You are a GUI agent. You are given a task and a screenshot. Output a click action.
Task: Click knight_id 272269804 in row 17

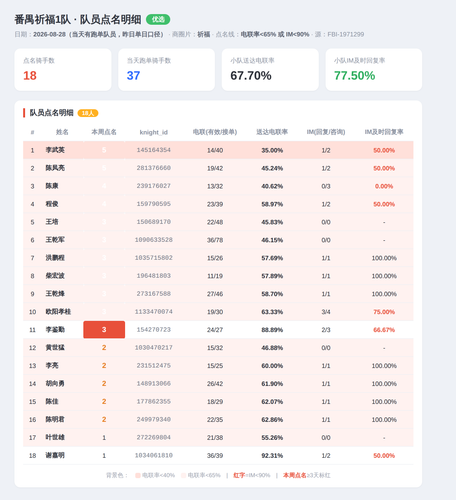(154, 437)
